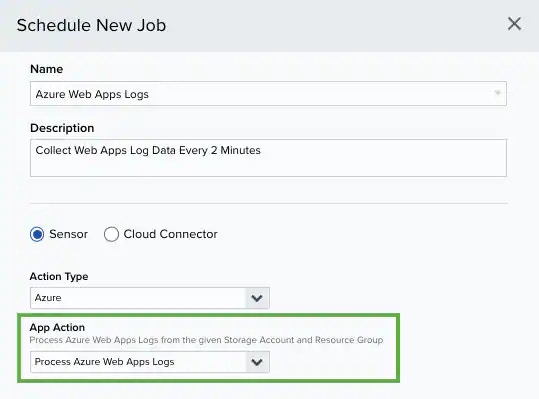Click the Description text area
Viewport: 539px width, 399px height.
pos(268,158)
